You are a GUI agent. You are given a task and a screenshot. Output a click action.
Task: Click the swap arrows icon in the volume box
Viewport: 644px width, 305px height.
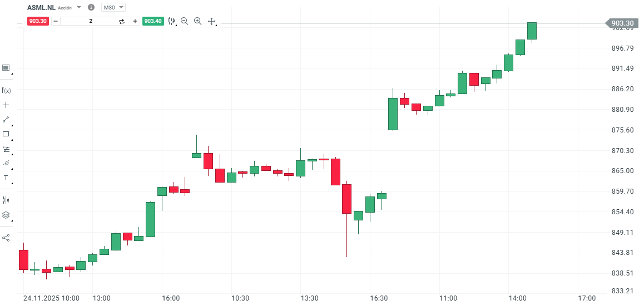122,21
